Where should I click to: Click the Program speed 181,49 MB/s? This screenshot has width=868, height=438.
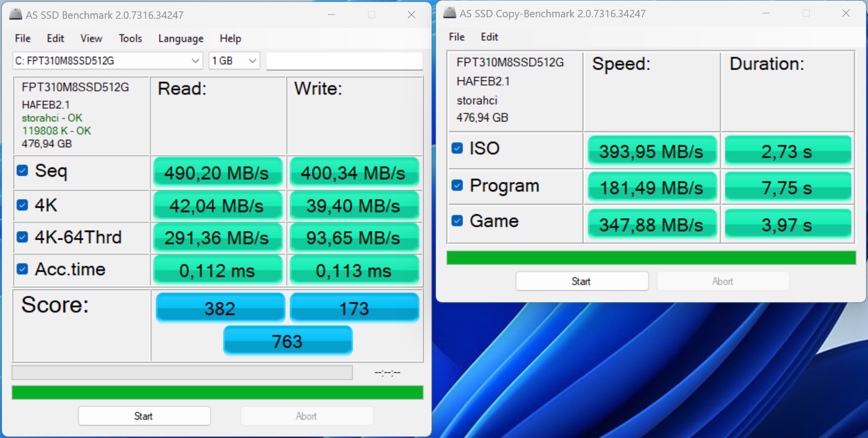pyautogui.click(x=652, y=187)
